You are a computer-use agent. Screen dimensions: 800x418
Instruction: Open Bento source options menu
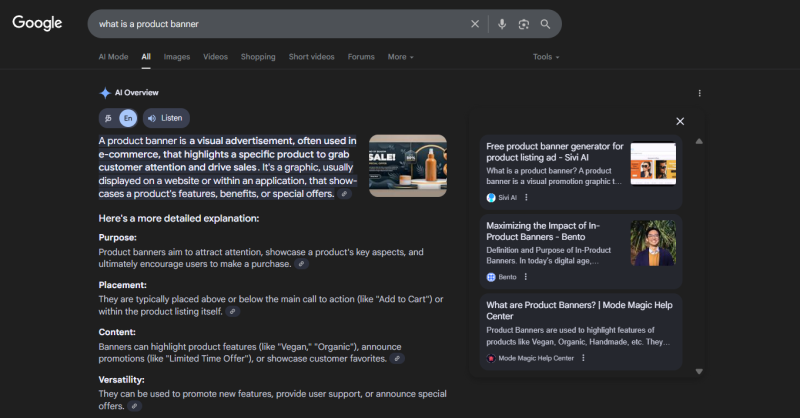[x=526, y=277]
